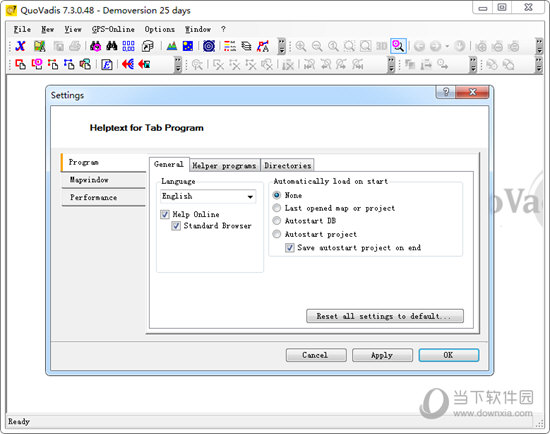
Task: Switch to the Directories tab
Action: click(x=288, y=166)
